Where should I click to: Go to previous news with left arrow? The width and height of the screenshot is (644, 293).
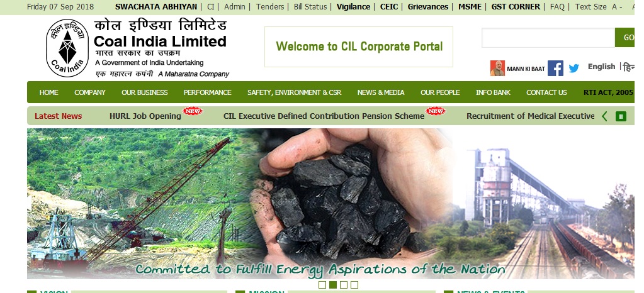[x=604, y=116]
